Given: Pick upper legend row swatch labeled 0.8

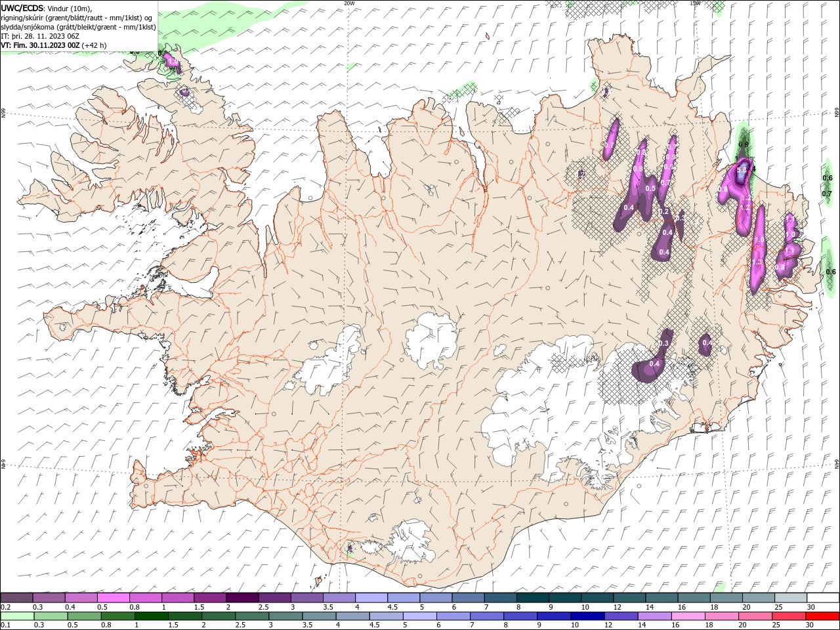Looking at the screenshot, I should (146, 598).
